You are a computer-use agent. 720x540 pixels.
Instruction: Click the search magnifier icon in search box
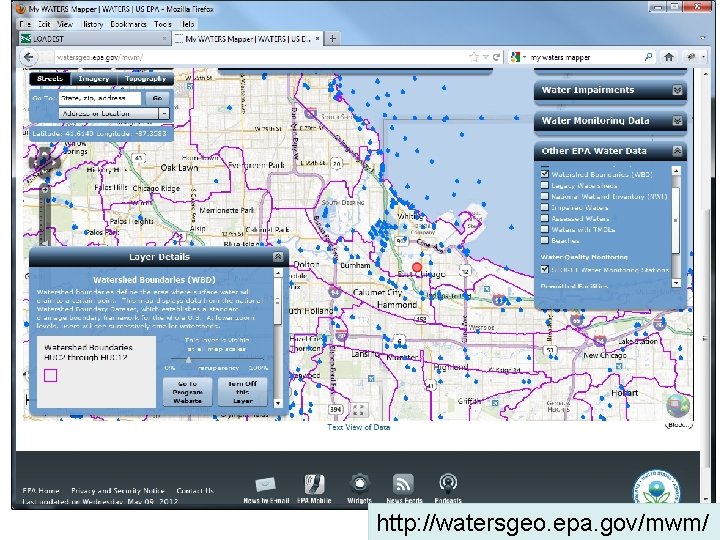[648, 57]
